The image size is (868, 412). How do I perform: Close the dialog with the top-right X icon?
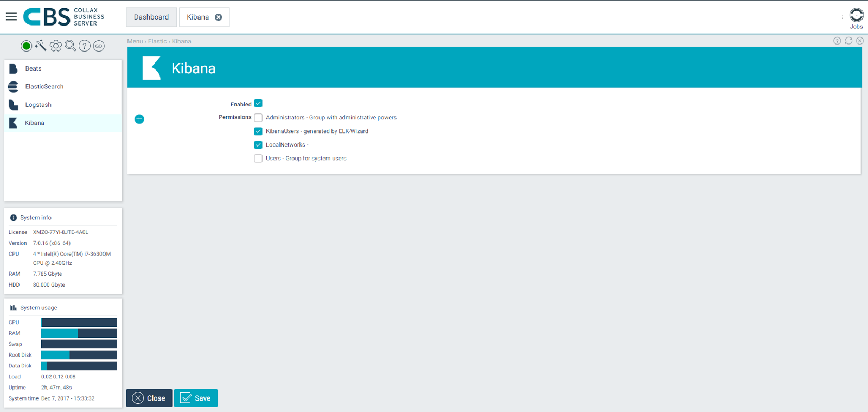(x=860, y=41)
